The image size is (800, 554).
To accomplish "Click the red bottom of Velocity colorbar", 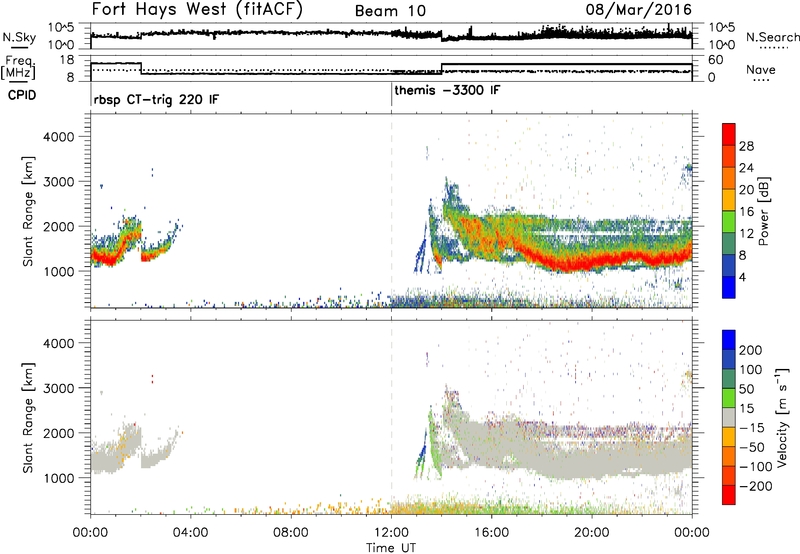I will pyautogui.click(x=729, y=495).
